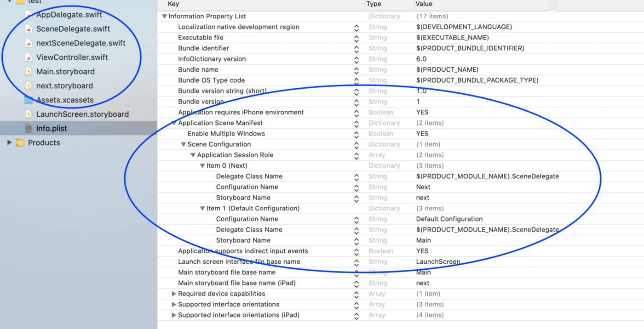Image resolution: width=644 pixels, height=329 pixels.
Task: Click the next.storyboard file icon
Action: [29, 86]
